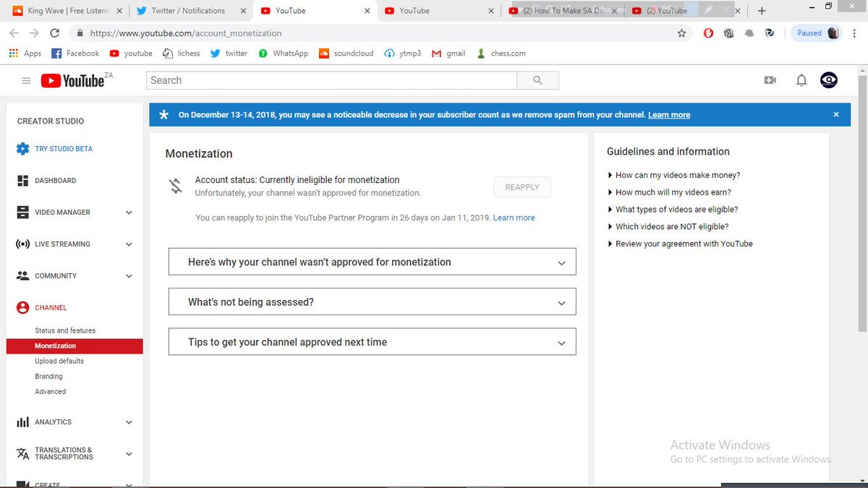Click into the YouTube search field
Image resolution: width=868 pixels, height=488 pixels.
(332, 80)
